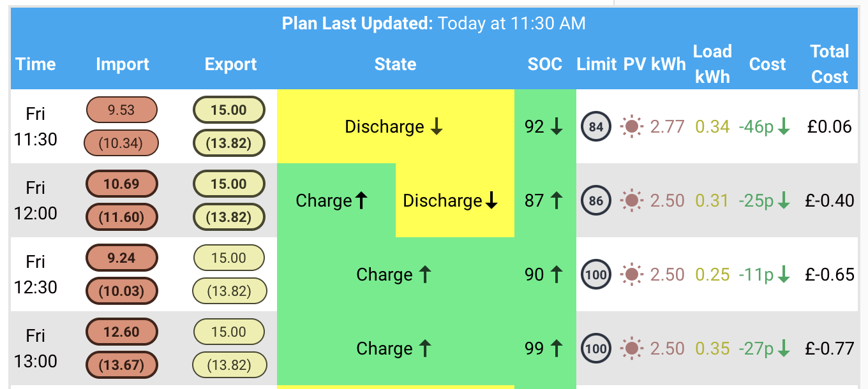Click the limit 86 circle gauge
Screen dimensions: 868x389
(x=596, y=200)
